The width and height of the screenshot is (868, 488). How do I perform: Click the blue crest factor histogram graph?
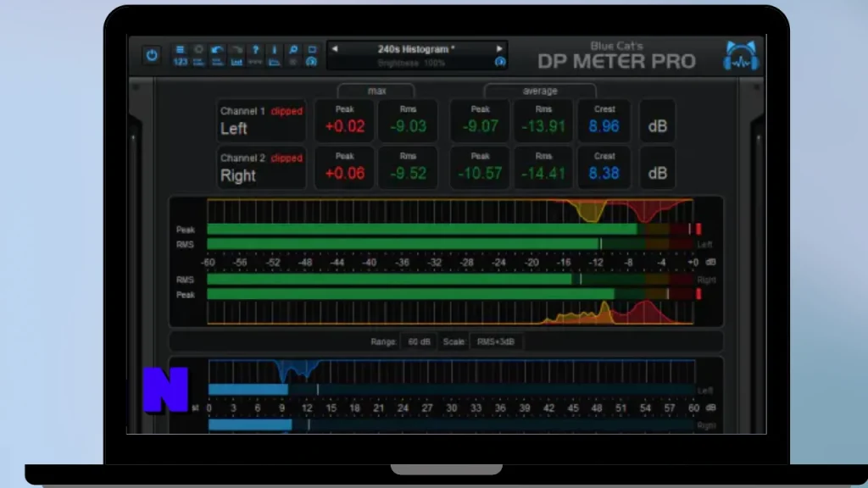click(x=451, y=371)
